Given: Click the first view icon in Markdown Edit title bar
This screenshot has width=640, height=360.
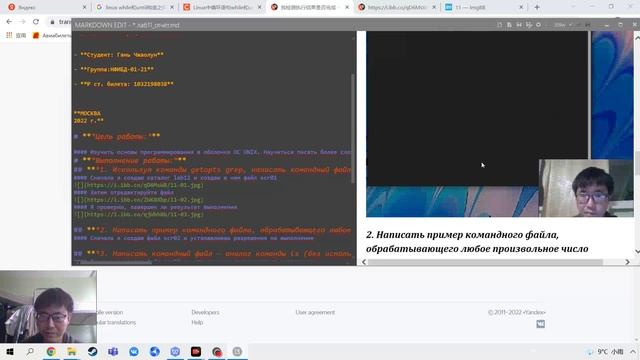Looking at the screenshot, I should (x=499, y=25).
